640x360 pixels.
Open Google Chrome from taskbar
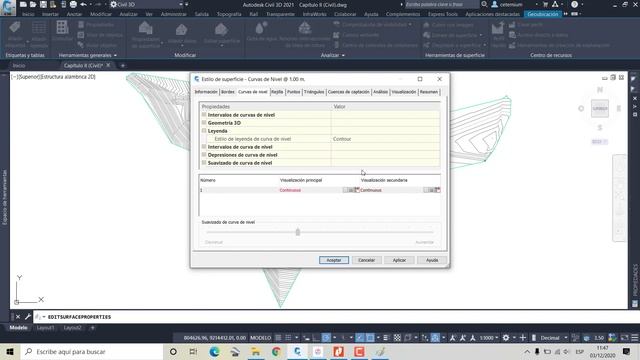click(276, 351)
